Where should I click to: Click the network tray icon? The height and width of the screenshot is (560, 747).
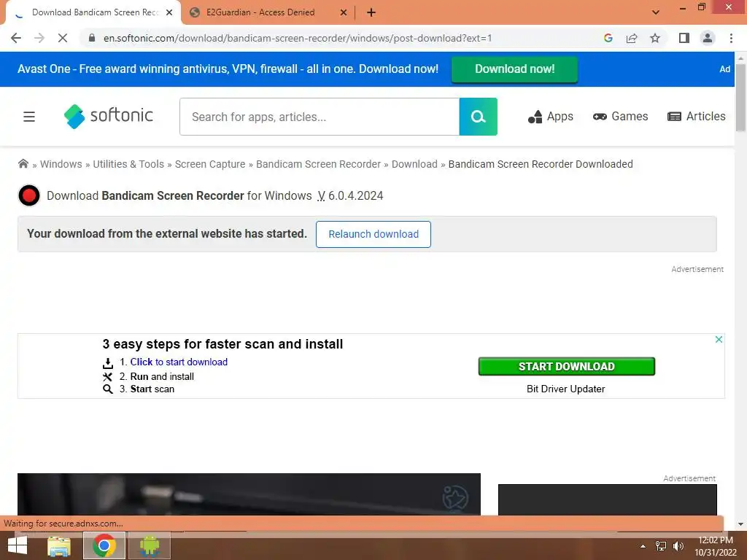(661, 546)
